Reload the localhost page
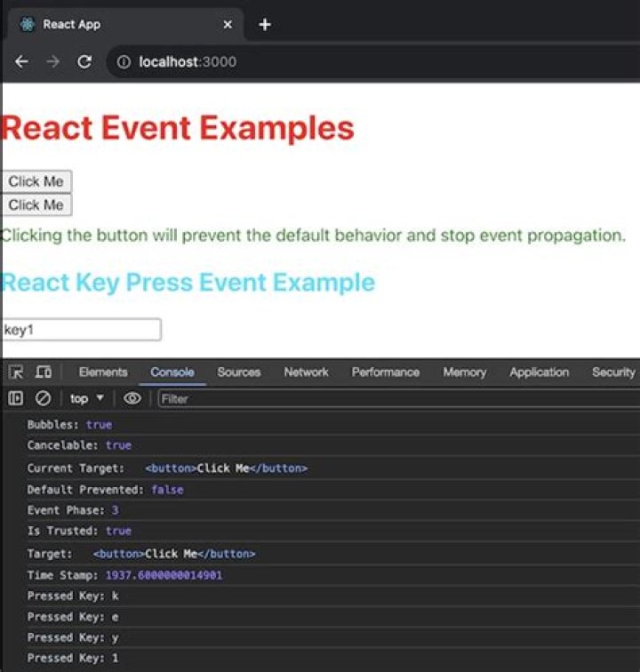Screen dimensions: 640x672 tap(84, 62)
